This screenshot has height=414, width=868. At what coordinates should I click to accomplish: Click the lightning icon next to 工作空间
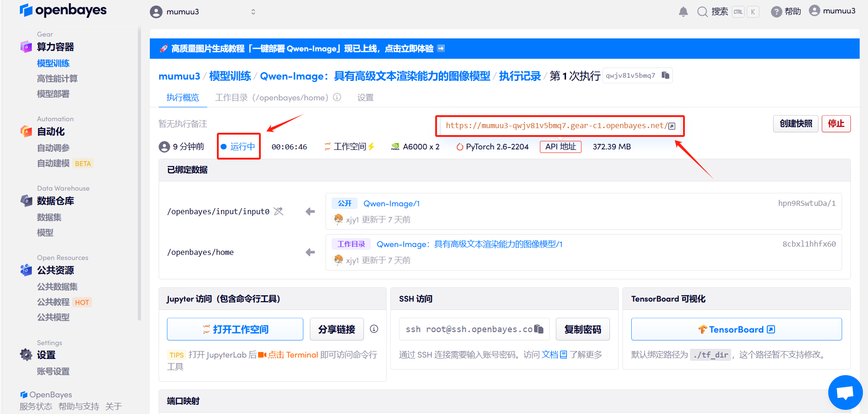(371, 147)
